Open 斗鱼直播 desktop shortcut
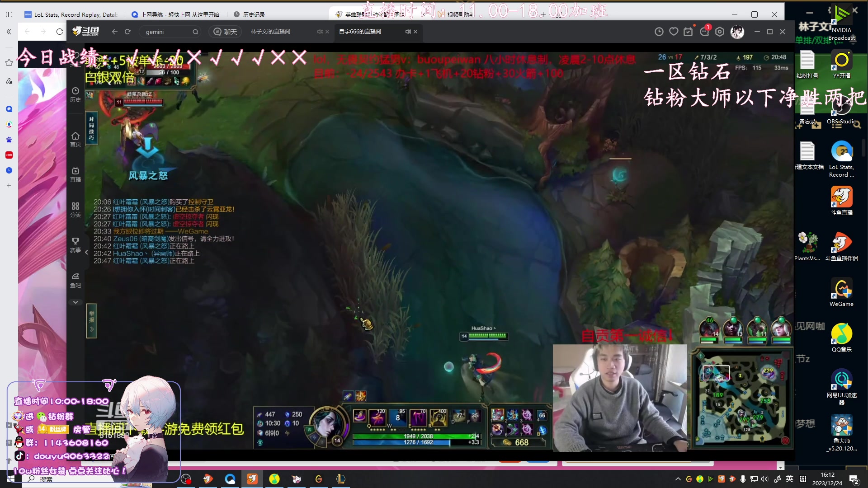The width and height of the screenshot is (868, 488). [841, 201]
